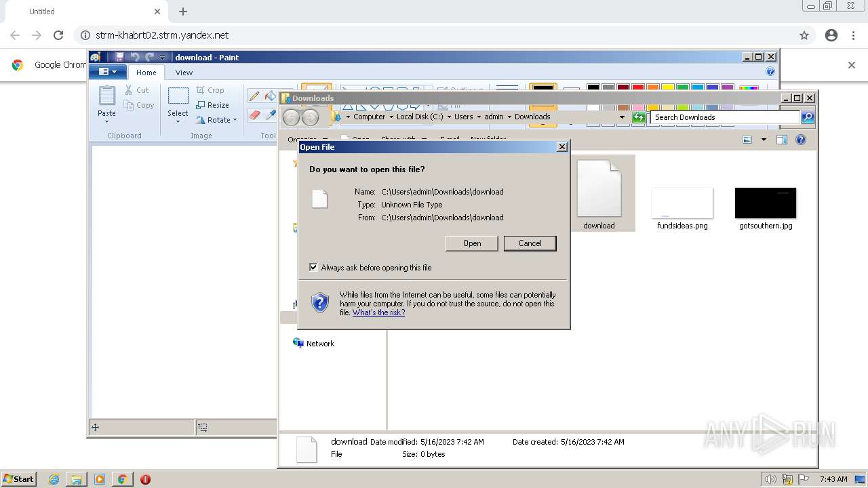
Task: Click the Windows Start button
Action: tap(19, 479)
